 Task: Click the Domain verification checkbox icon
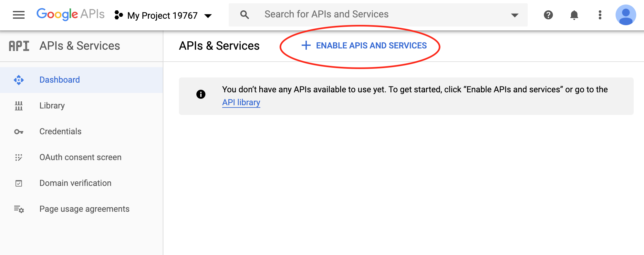[19, 183]
